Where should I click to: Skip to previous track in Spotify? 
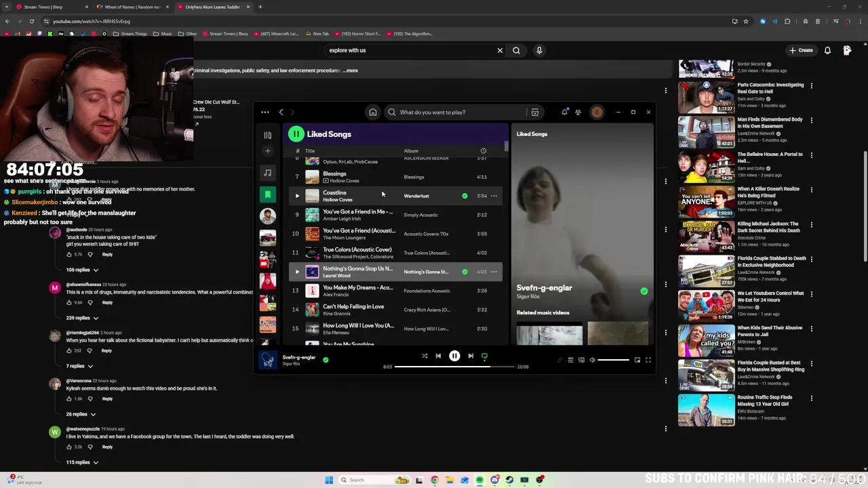438,356
